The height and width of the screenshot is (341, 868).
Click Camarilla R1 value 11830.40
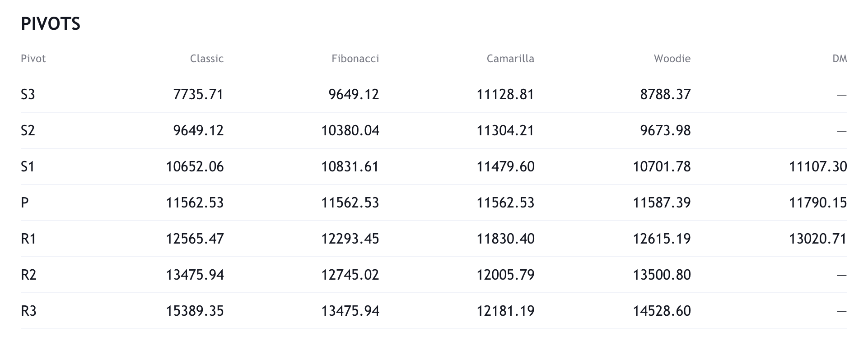click(x=505, y=239)
